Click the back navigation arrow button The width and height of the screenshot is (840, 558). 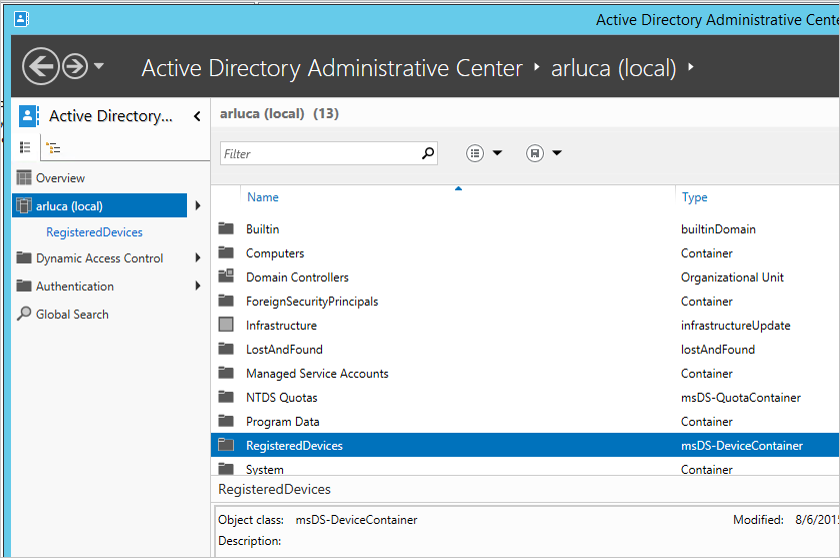[x=40, y=67]
